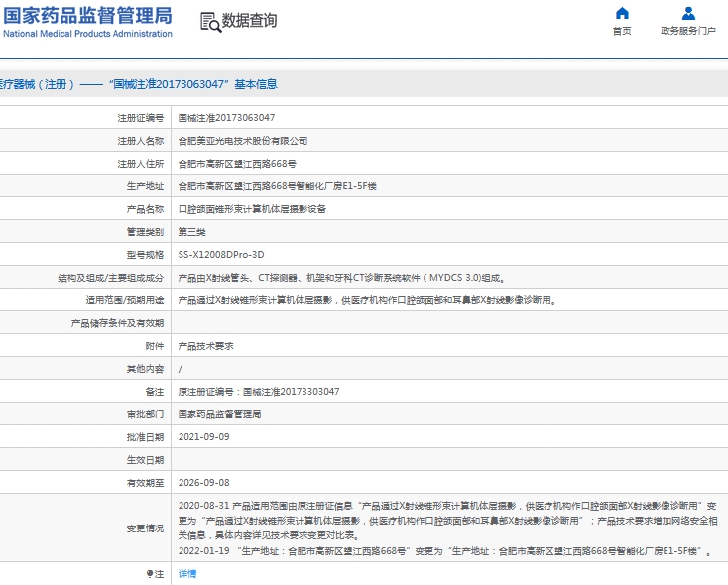
Task: Click the home house icon
Action: [622, 13]
